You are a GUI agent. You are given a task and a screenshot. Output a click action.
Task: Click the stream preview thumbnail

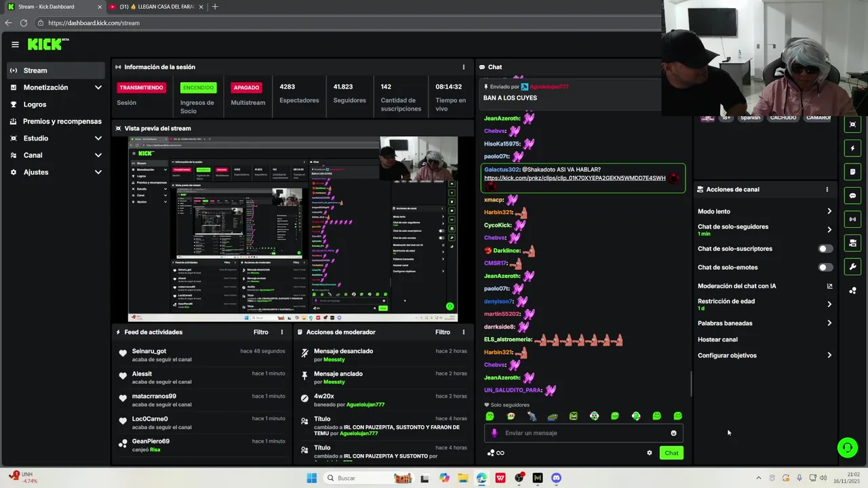coord(293,229)
